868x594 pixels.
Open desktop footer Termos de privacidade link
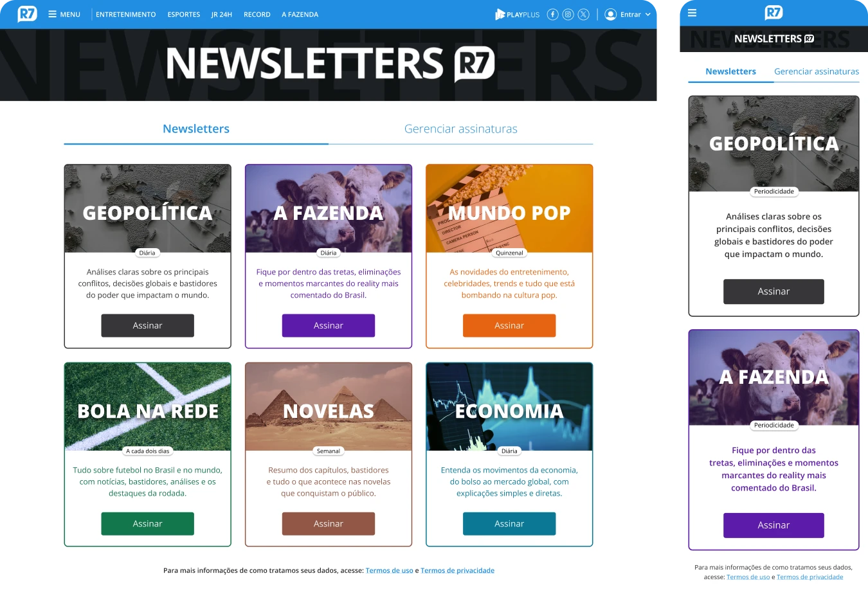[x=457, y=570]
